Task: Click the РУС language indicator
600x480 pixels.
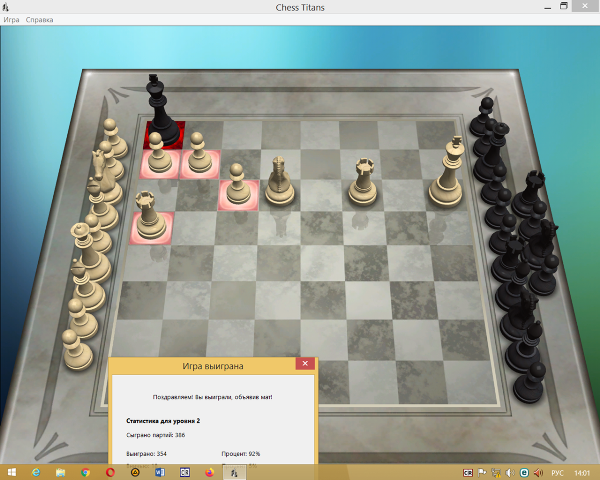Action: [558, 471]
